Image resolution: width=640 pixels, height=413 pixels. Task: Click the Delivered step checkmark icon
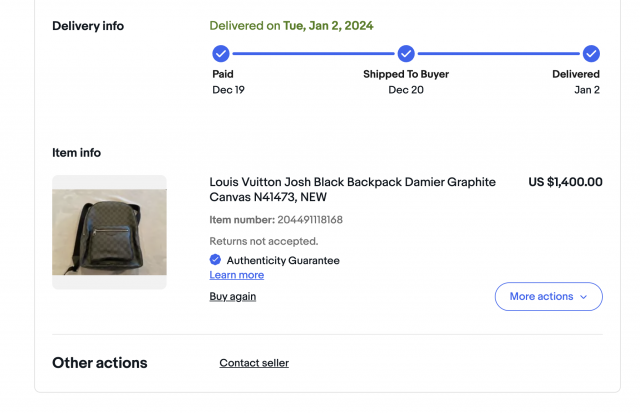tap(591, 53)
